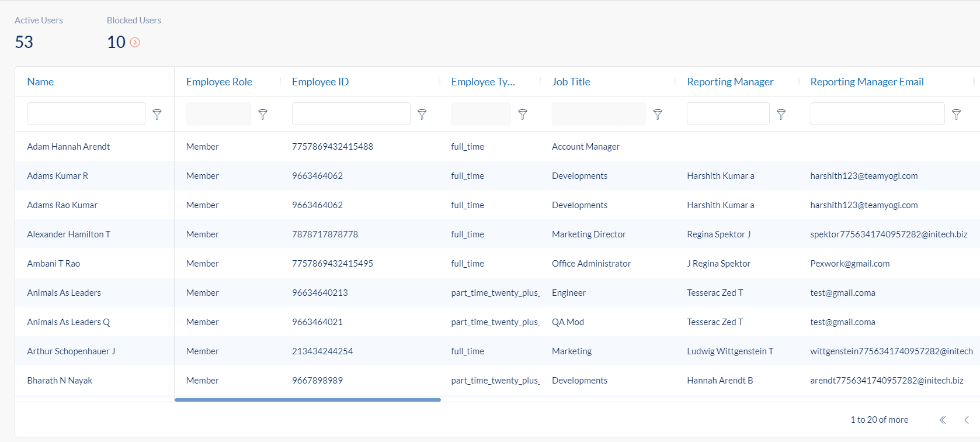This screenshot has height=442, width=980.
Task: Click Employee ID 96634640213
Action: click(x=320, y=293)
